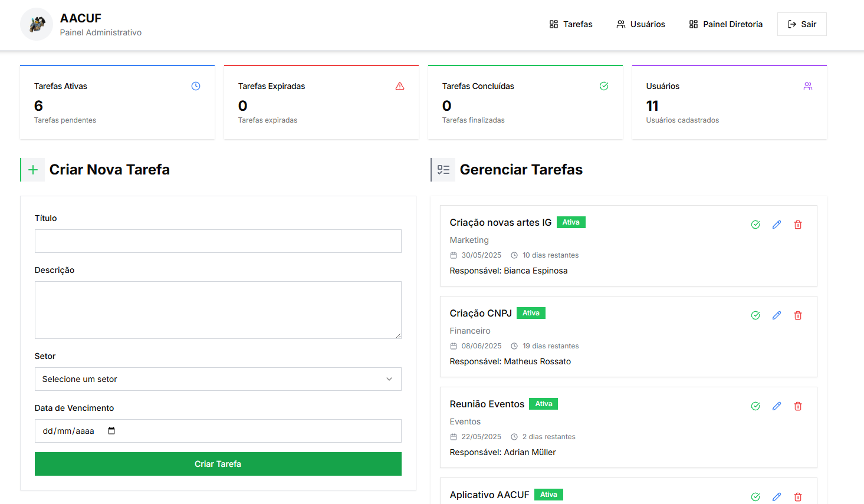
Task: Click the Usuários count 11
Action: (652, 106)
